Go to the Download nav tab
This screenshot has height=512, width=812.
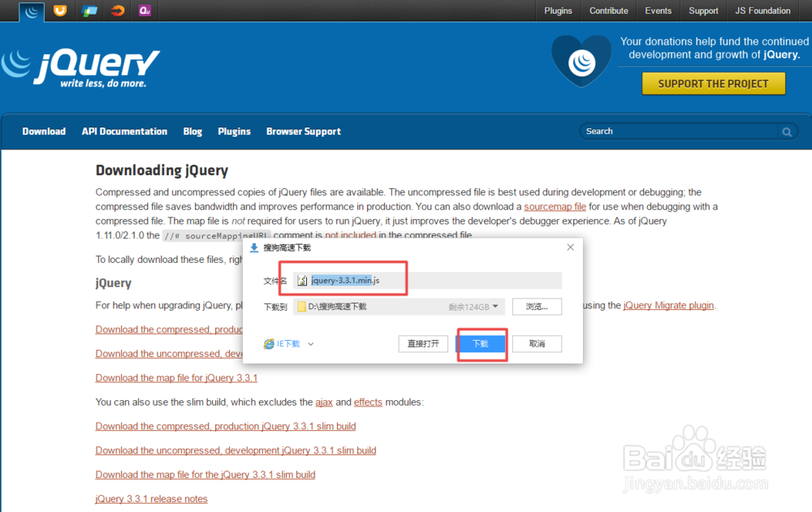click(x=44, y=131)
